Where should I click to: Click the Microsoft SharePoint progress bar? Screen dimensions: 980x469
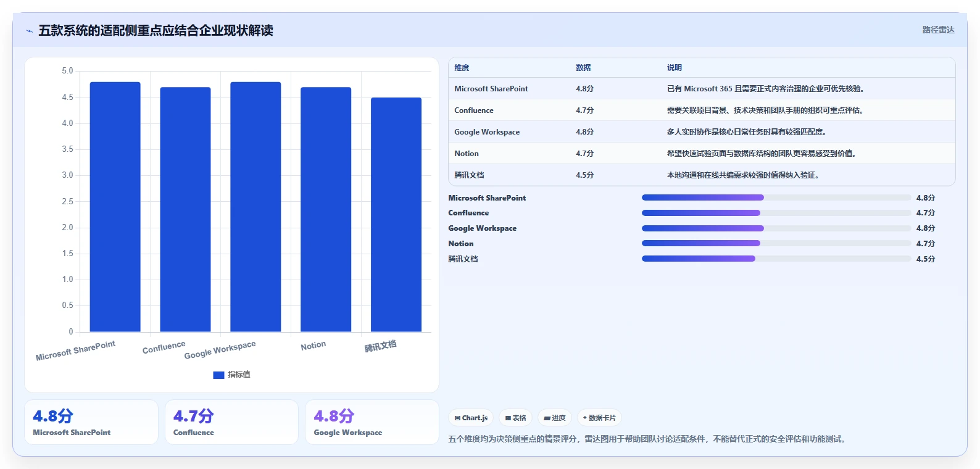pyautogui.click(x=776, y=197)
